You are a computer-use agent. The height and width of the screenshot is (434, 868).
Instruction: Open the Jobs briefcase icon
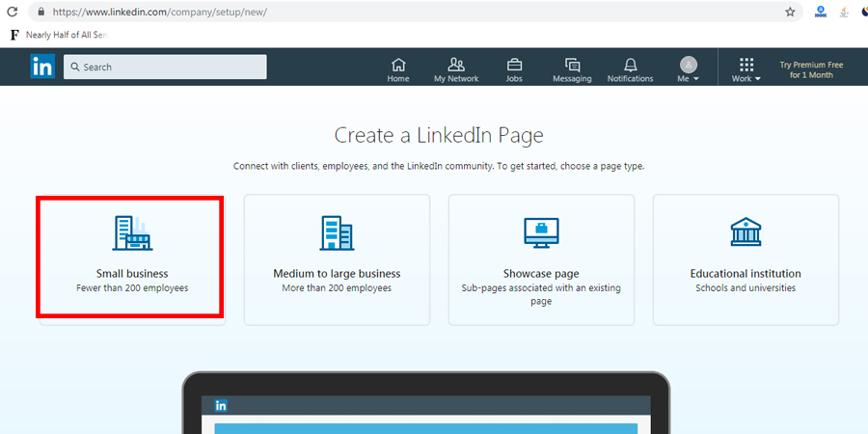pos(514,65)
